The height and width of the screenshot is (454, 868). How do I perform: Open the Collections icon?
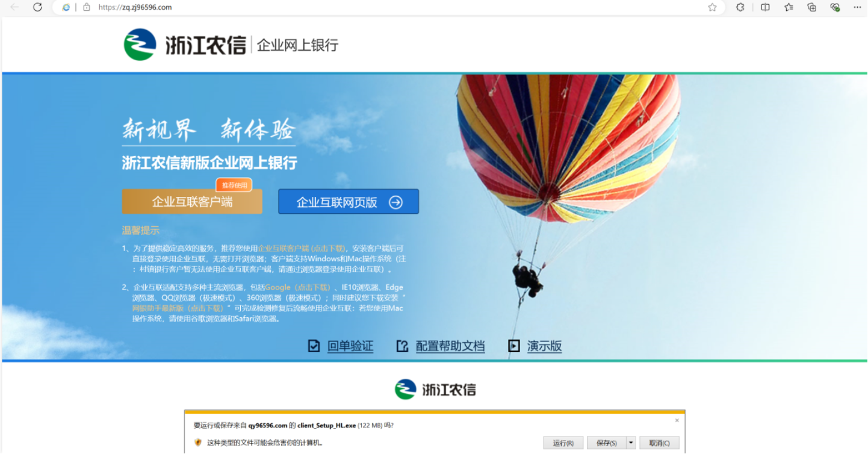pyautogui.click(x=812, y=7)
